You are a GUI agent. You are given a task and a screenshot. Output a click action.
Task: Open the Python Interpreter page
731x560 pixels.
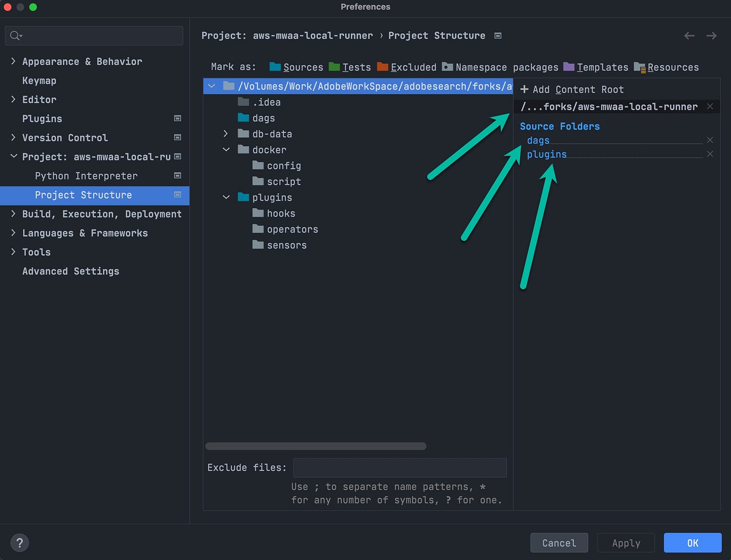86,176
